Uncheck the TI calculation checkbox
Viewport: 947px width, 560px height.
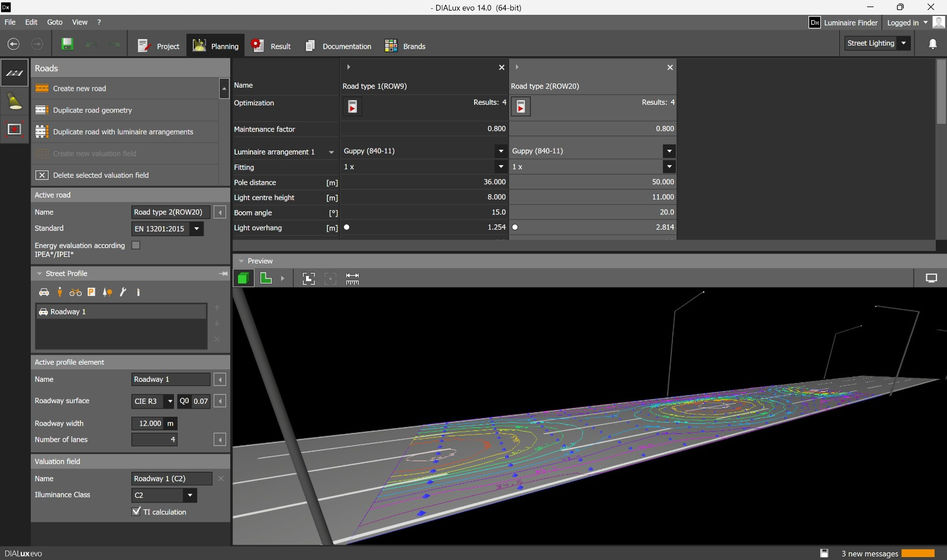(x=136, y=511)
